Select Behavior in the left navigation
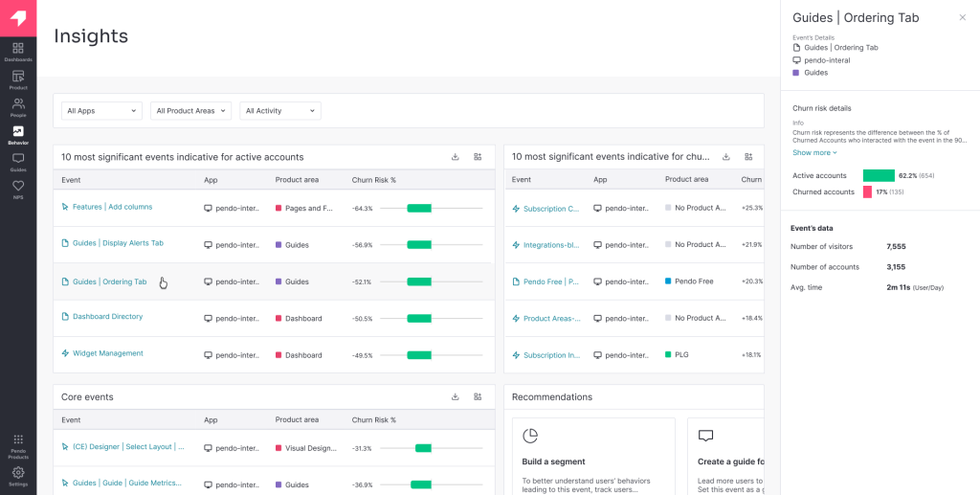 tap(18, 134)
